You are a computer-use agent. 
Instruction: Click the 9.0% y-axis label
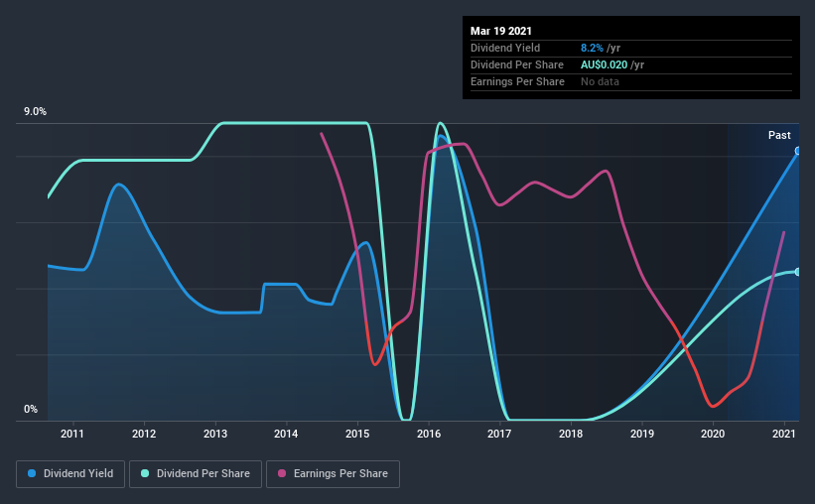coord(35,112)
